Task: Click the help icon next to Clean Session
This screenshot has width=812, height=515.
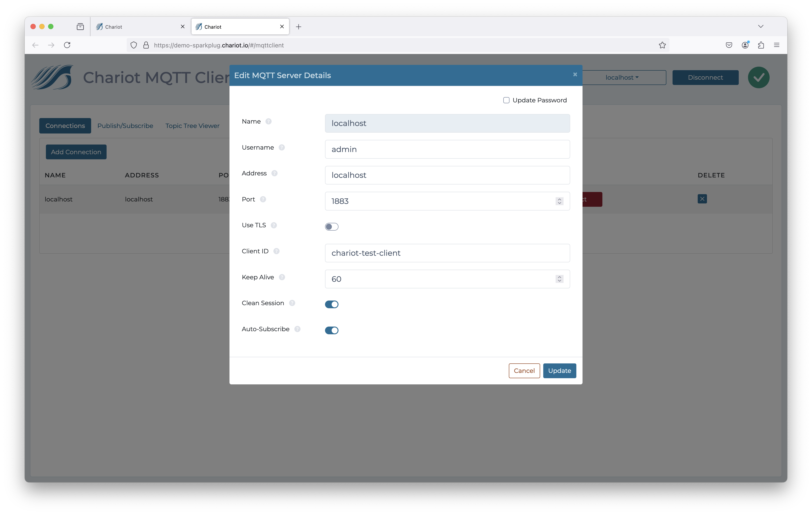Action: pos(292,303)
